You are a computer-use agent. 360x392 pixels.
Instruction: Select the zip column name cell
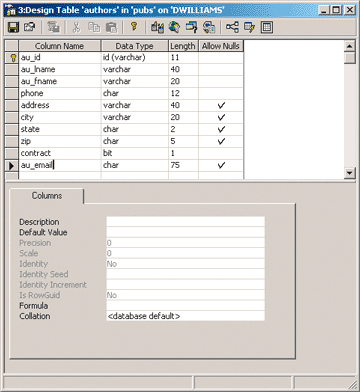(60, 142)
